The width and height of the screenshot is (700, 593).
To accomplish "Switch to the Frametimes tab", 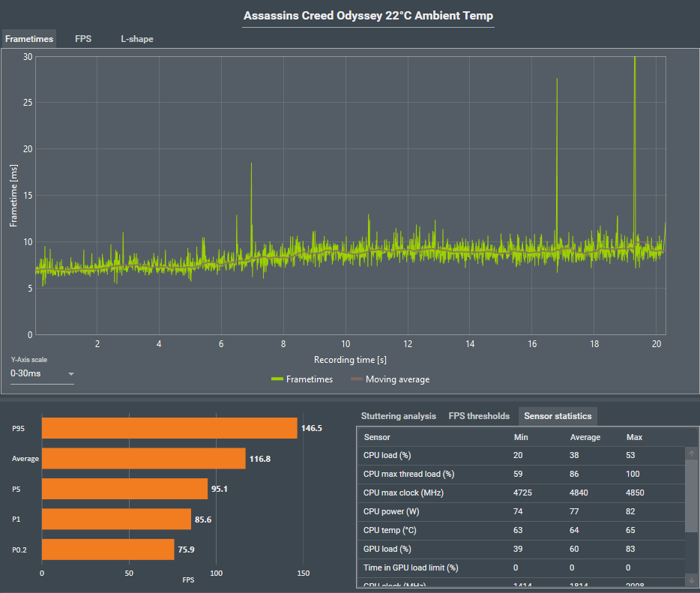I will [29, 39].
